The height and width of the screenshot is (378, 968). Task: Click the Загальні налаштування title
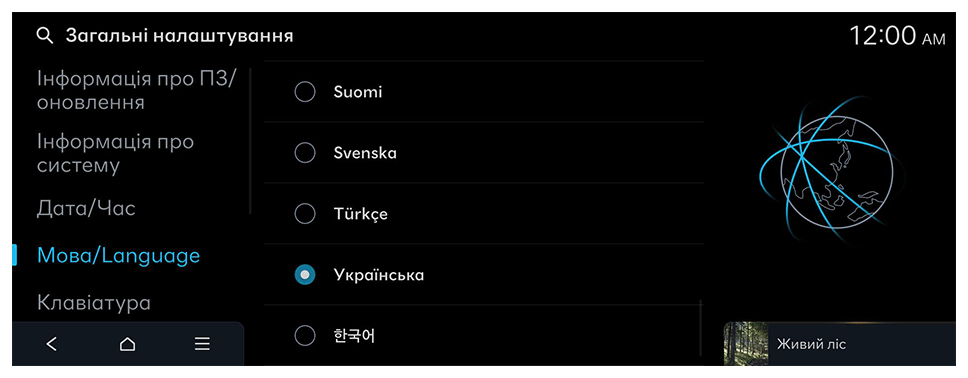click(x=179, y=36)
